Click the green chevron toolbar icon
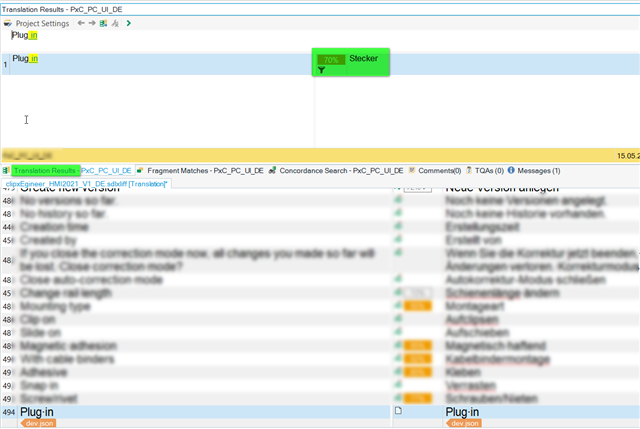640x429 pixels. click(x=129, y=23)
